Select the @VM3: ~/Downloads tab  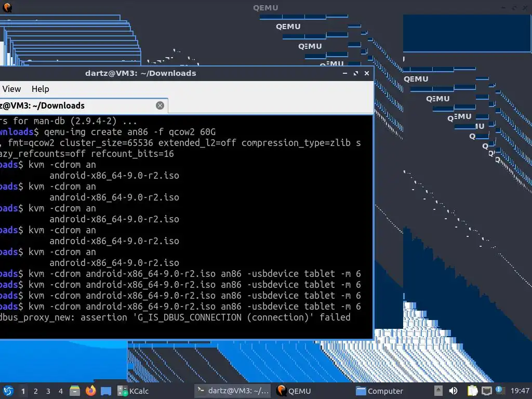point(84,105)
